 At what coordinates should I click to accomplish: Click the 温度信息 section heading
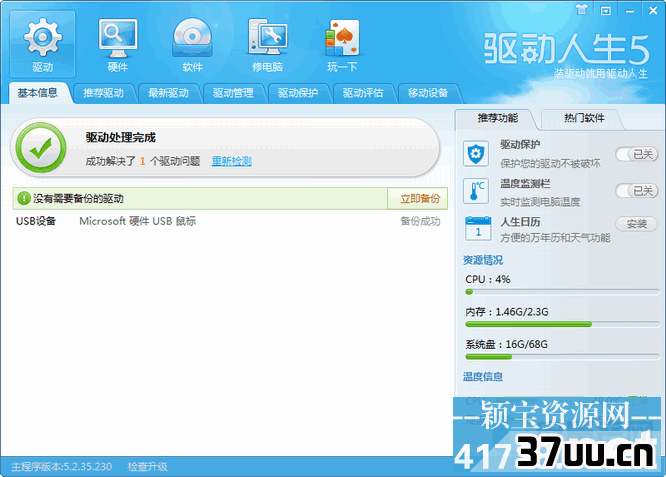[x=483, y=376]
